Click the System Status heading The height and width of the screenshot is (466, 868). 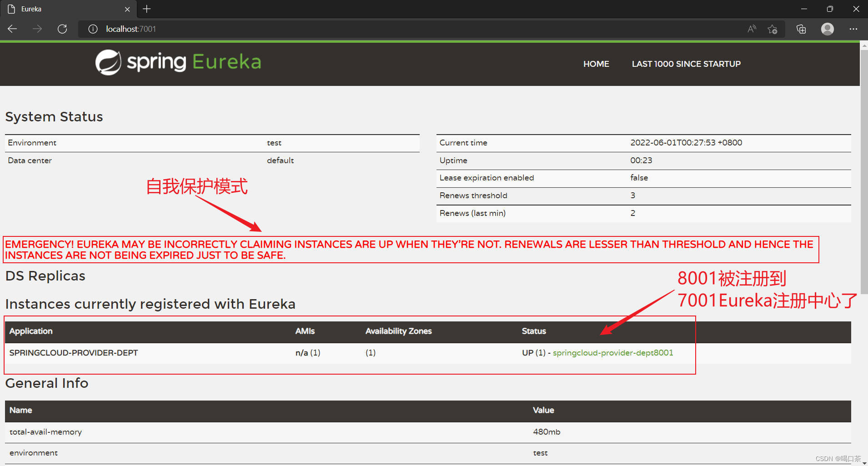(x=54, y=117)
